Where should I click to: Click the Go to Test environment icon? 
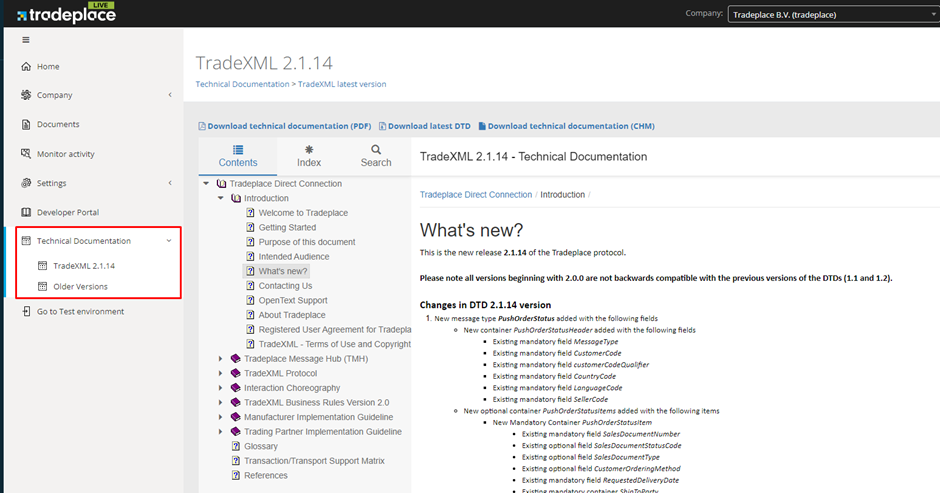click(27, 312)
